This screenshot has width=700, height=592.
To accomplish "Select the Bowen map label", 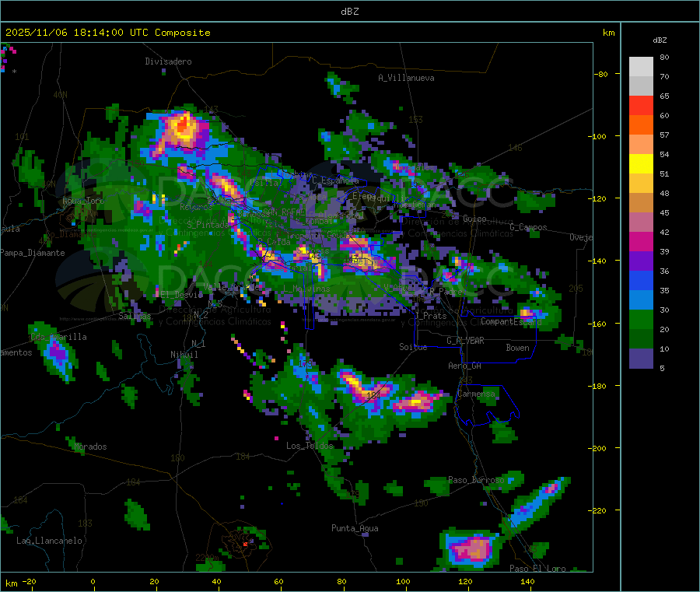I will click(517, 348).
